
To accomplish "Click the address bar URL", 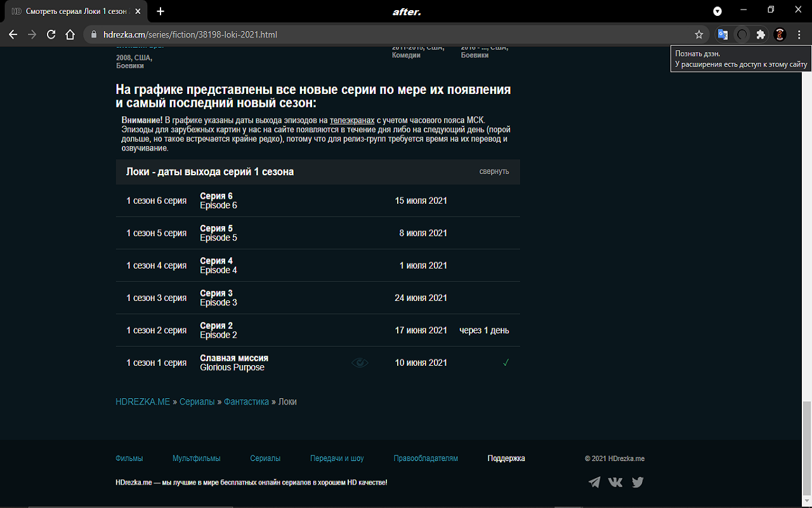I will coord(190,35).
